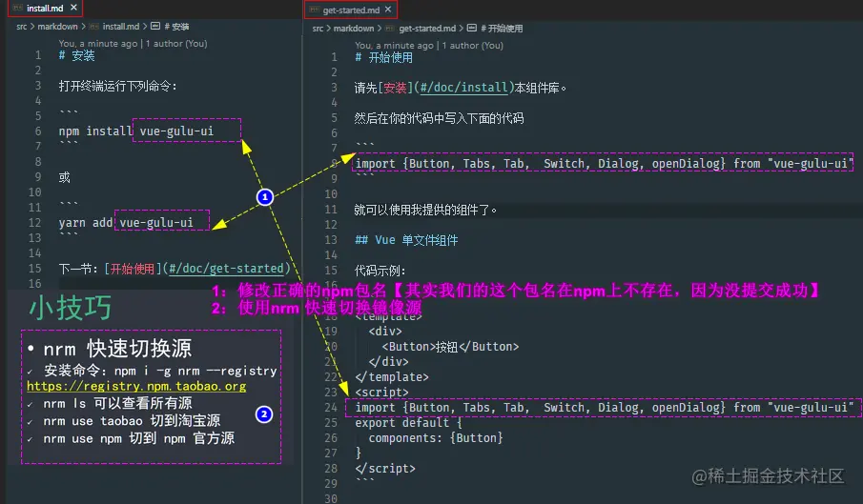Open '# 开始使用' breadcrumb symbol
Viewport: 863px width, 504px height.
coord(502,28)
